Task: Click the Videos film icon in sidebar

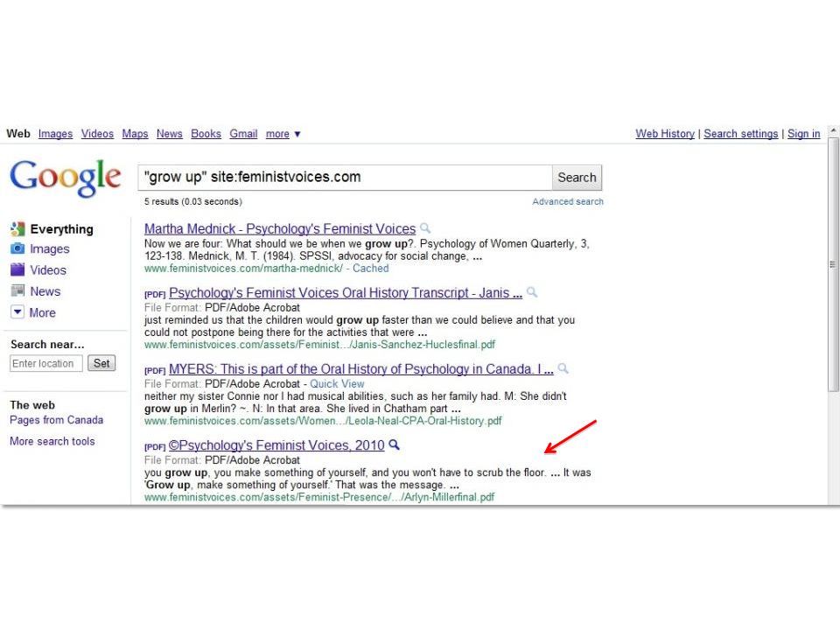Action: point(17,269)
